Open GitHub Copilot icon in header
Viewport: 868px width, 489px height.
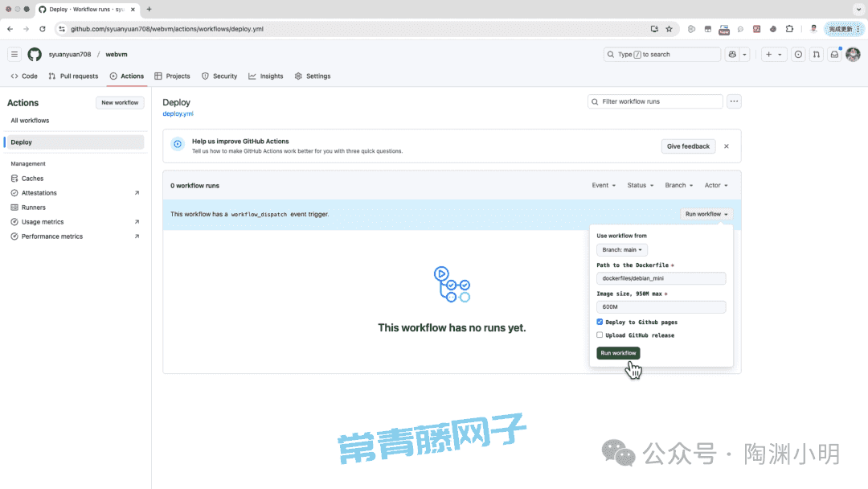732,54
